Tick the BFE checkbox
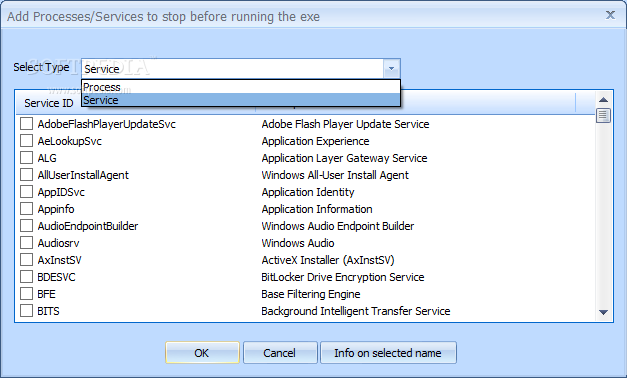 [x=26, y=294]
